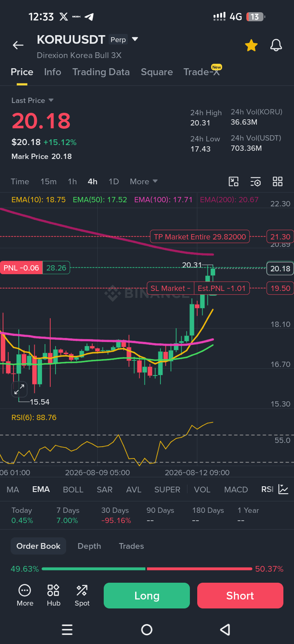Image resolution: width=294 pixels, height=644 pixels.
Task: Toggle the AVL indicator
Action: tap(134, 490)
